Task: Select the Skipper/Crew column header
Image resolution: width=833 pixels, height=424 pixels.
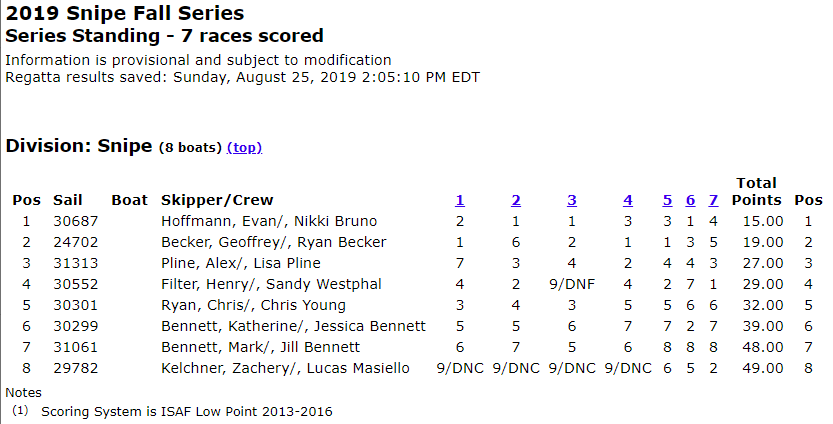Action: (x=217, y=200)
